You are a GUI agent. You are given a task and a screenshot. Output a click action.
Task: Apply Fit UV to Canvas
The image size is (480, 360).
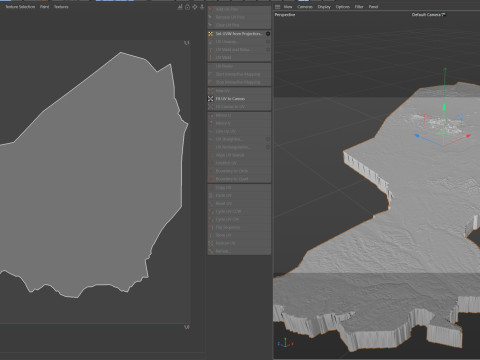tap(238, 99)
